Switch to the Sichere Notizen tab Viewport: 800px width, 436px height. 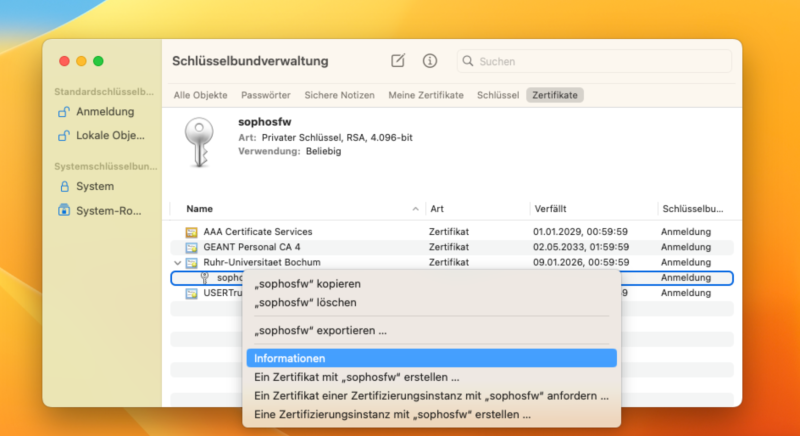pos(339,95)
